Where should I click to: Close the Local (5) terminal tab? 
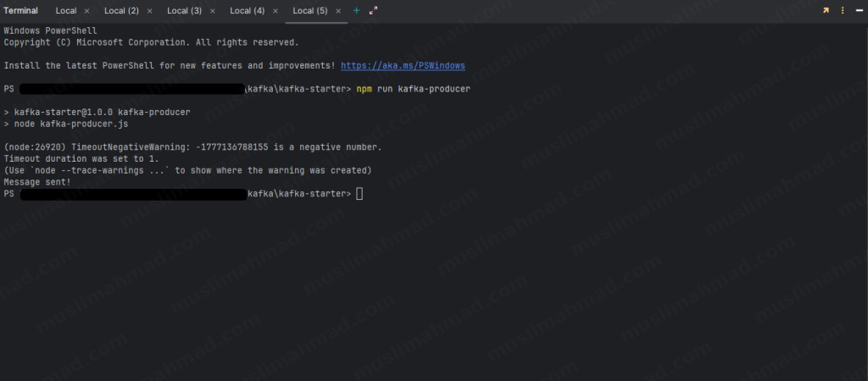coord(338,11)
